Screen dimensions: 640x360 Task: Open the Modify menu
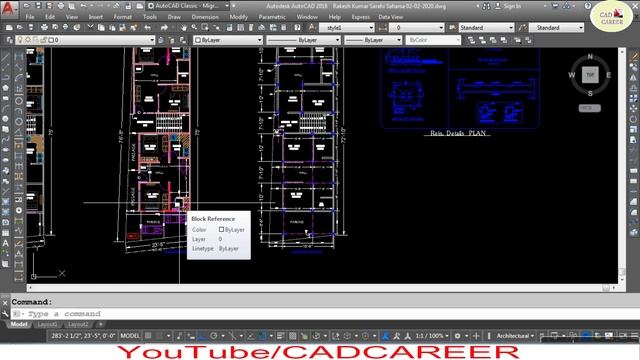click(238, 17)
